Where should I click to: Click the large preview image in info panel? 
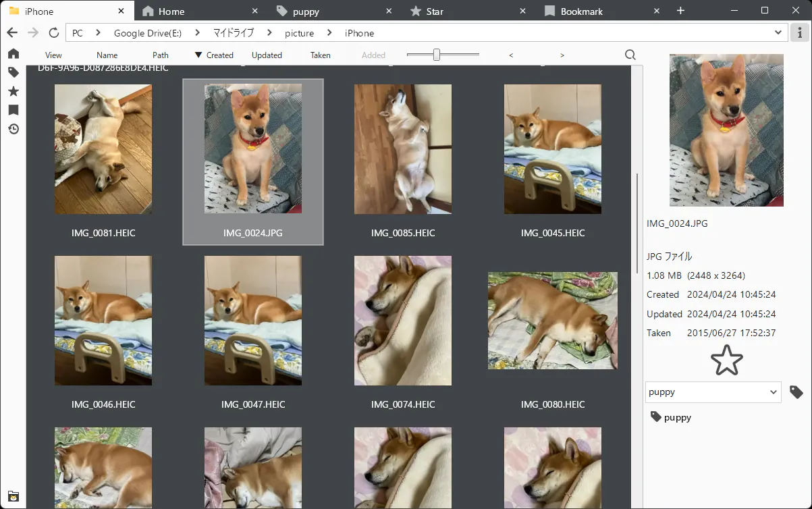coord(726,130)
